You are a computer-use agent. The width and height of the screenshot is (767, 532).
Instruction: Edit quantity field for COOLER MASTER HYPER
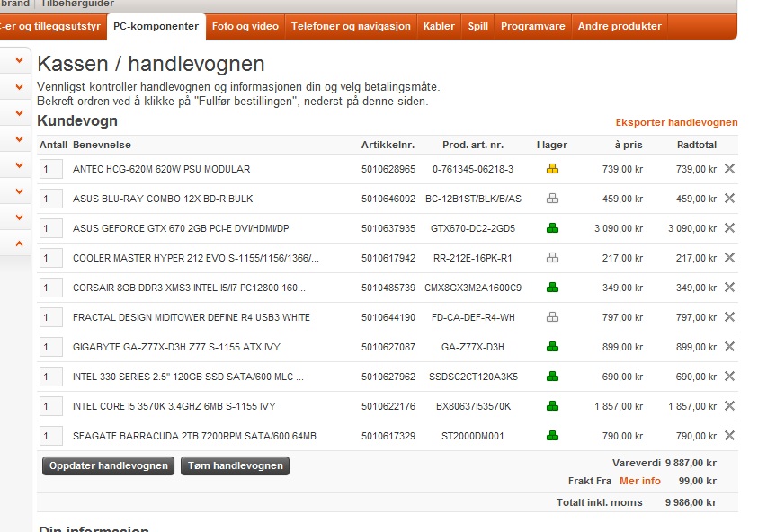coord(51,258)
